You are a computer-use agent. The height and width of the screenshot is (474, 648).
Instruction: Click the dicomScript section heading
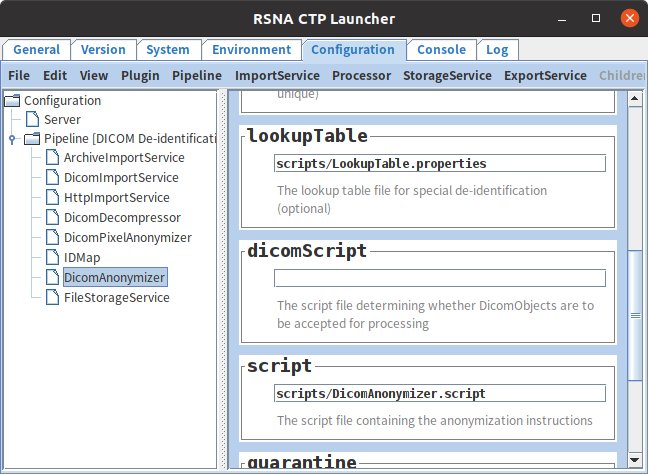307,250
